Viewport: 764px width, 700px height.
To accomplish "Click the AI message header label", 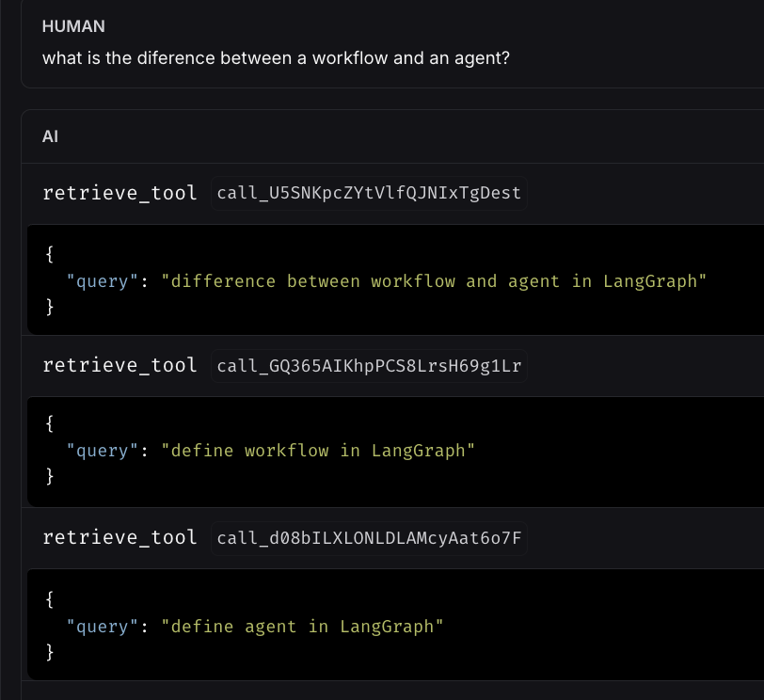I will point(51,136).
